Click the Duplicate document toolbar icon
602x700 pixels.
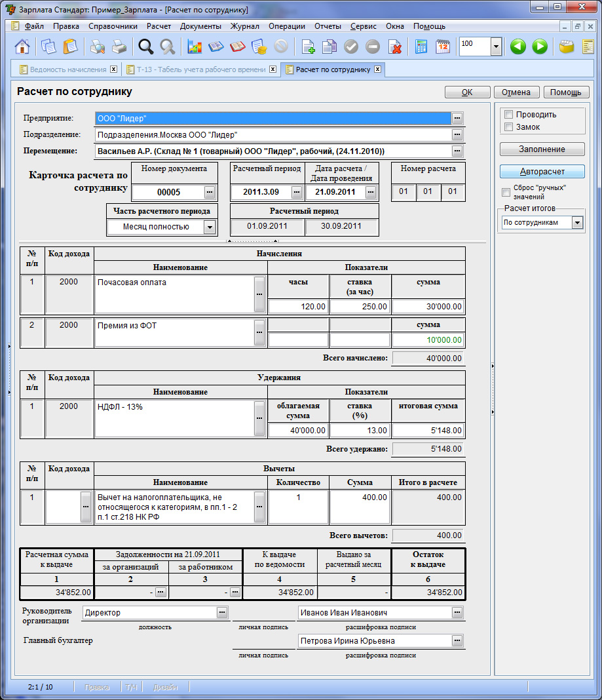click(x=329, y=47)
